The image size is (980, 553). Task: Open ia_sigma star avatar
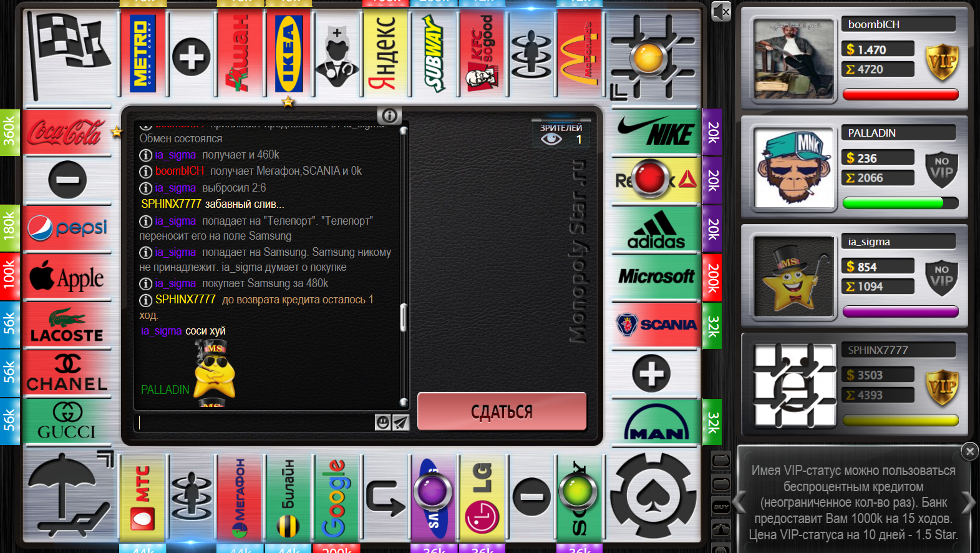(x=793, y=276)
